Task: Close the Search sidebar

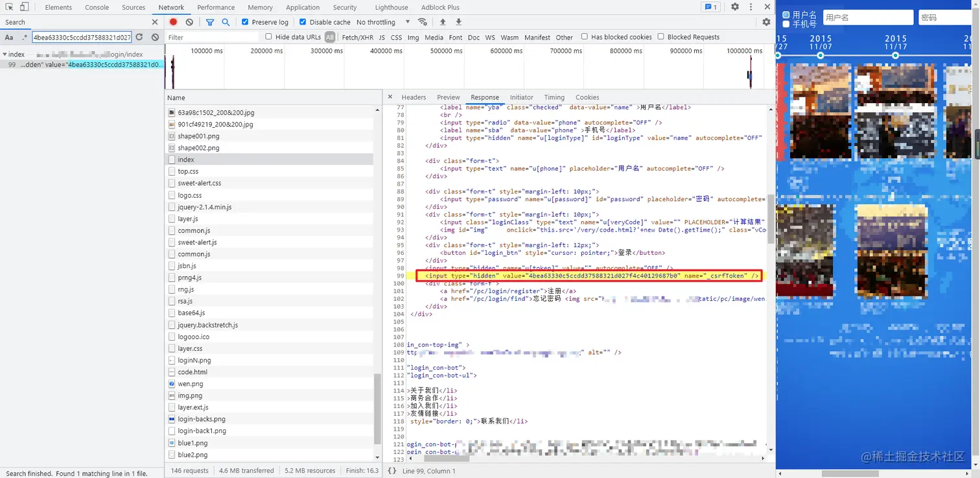Action: pos(155,22)
